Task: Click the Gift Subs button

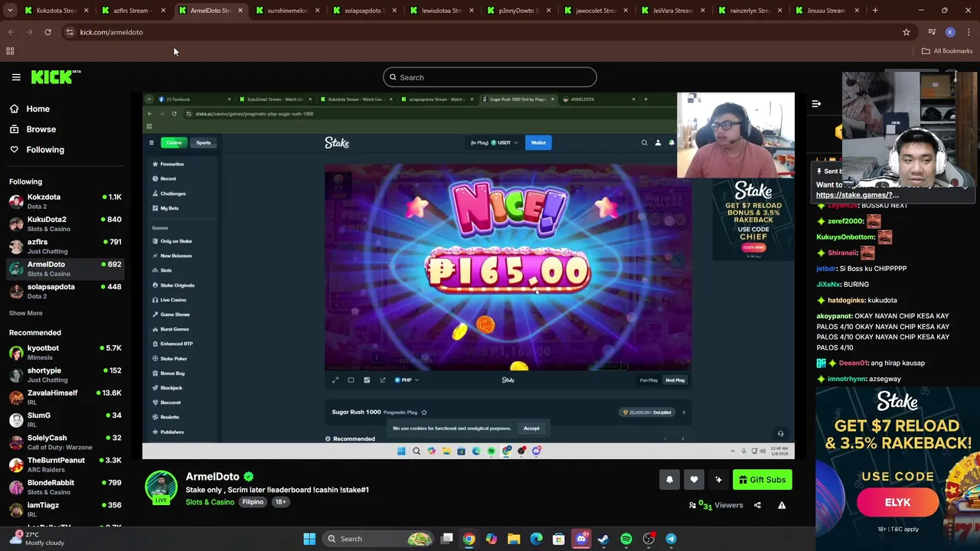Action: (762, 480)
